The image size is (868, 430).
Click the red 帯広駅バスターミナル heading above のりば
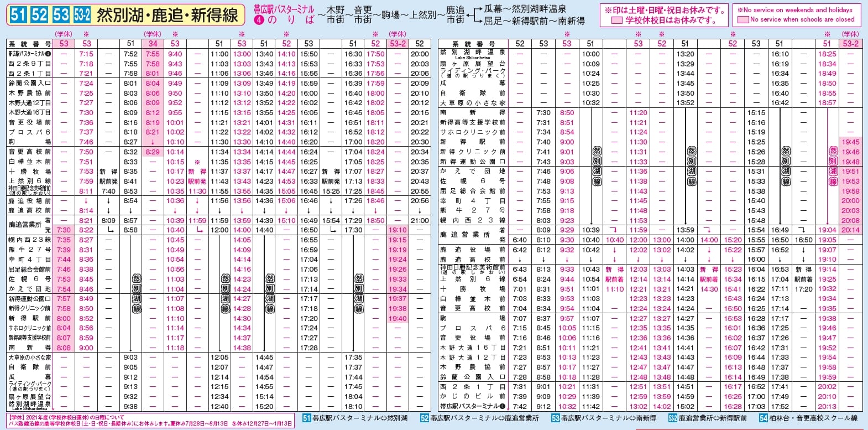click(284, 9)
